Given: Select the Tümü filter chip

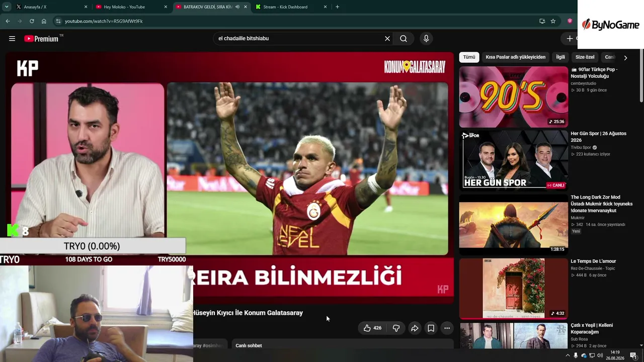Looking at the screenshot, I should click(469, 57).
